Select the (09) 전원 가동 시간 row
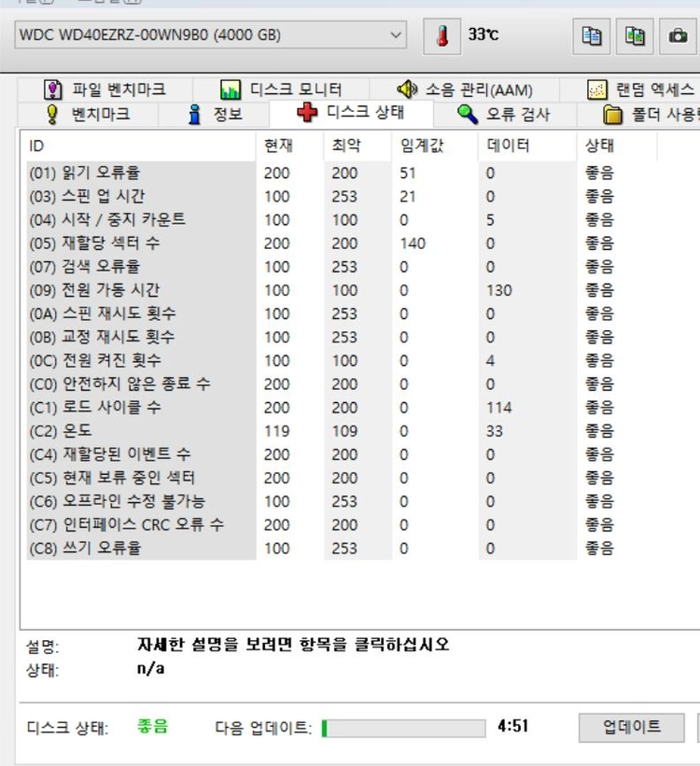Image resolution: width=700 pixels, height=766 pixels. tap(343, 290)
